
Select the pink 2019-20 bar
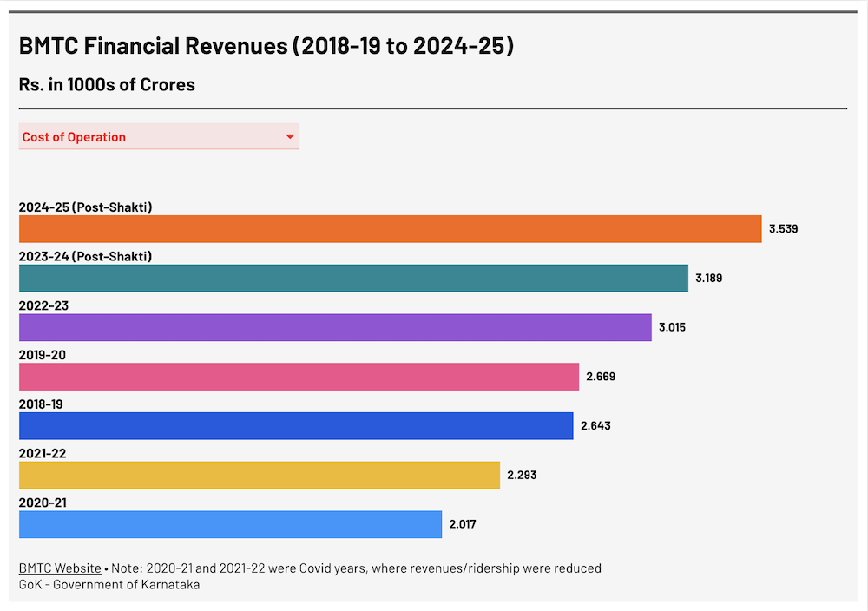click(x=299, y=377)
